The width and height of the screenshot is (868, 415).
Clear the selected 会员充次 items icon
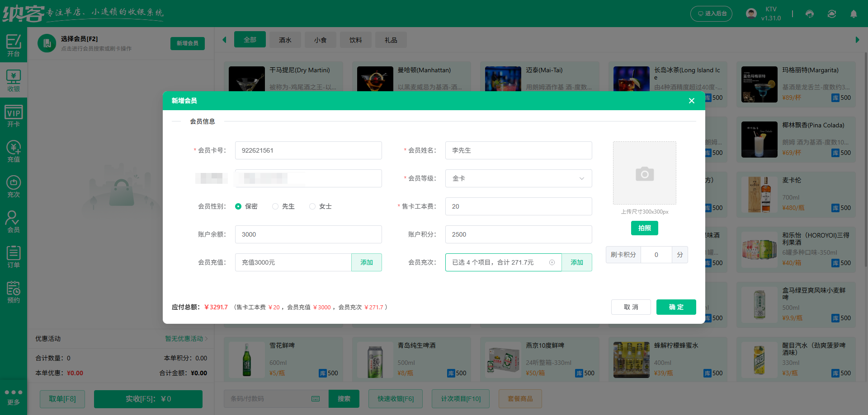click(x=552, y=262)
